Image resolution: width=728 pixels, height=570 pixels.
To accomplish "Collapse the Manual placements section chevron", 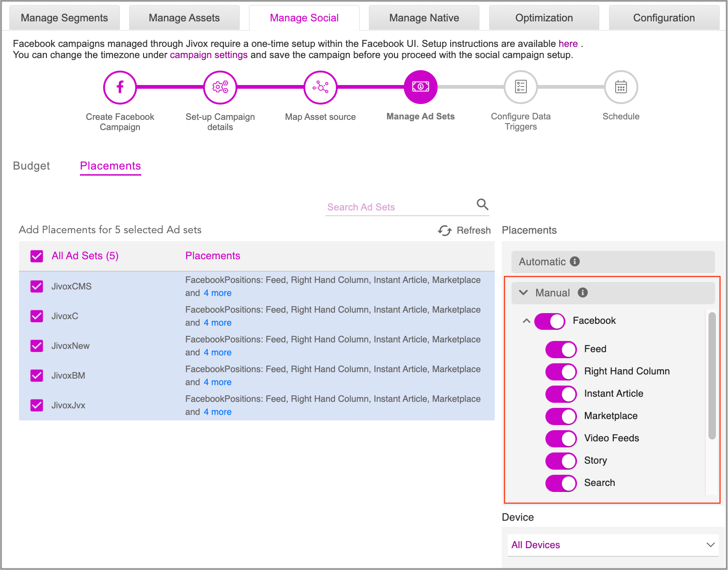I will [x=524, y=293].
